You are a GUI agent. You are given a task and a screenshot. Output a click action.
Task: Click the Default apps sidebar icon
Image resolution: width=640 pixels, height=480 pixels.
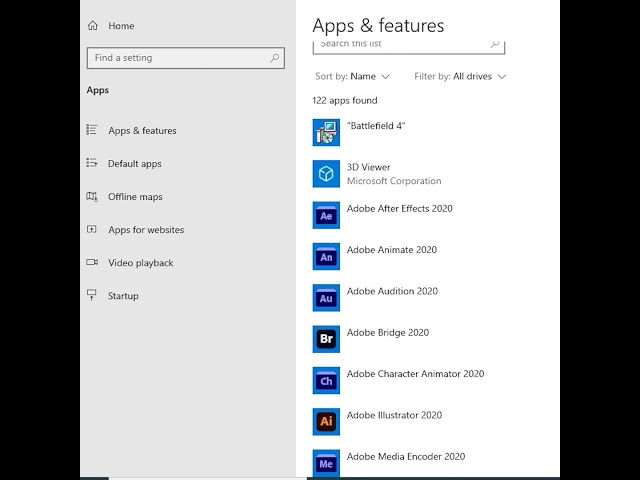92,163
